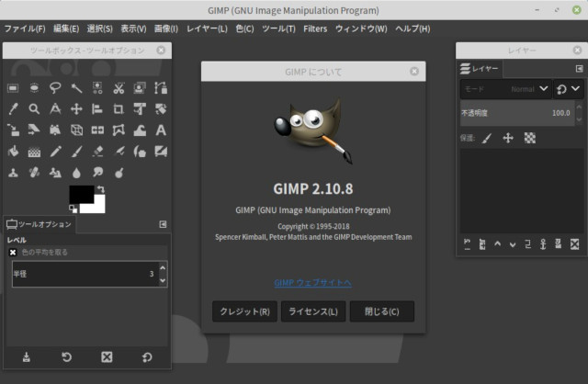Select the Paths tool

tap(161, 88)
